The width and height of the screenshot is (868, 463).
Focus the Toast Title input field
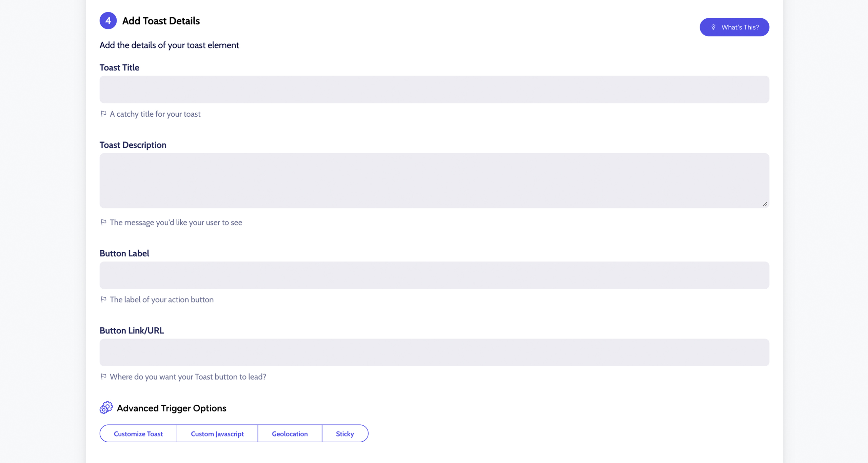pyautogui.click(x=434, y=90)
